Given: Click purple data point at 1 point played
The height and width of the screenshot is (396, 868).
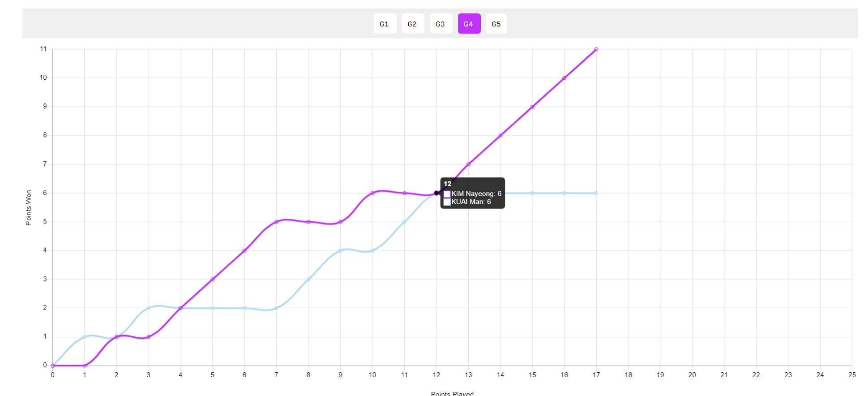Looking at the screenshot, I should [85, 366].
